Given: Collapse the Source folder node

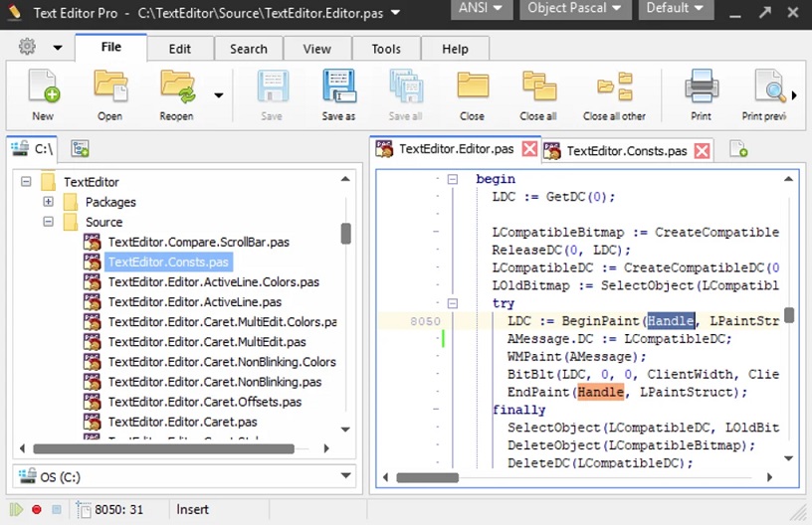Looking at the screenshot, I should (48, 222).
